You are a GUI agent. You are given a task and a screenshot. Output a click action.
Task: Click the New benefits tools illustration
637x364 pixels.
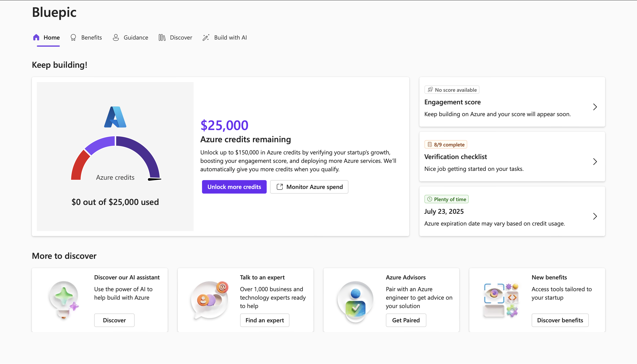pyautogui.click(x=501, y=300)
